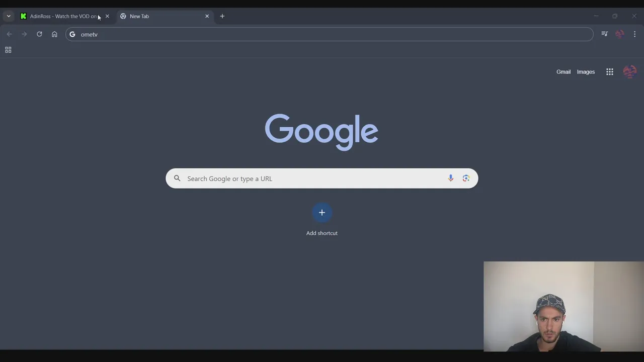The image size is (644, 362).
Task: Click the Google logo
Action: pyautogui.click(x=321, y=132)
